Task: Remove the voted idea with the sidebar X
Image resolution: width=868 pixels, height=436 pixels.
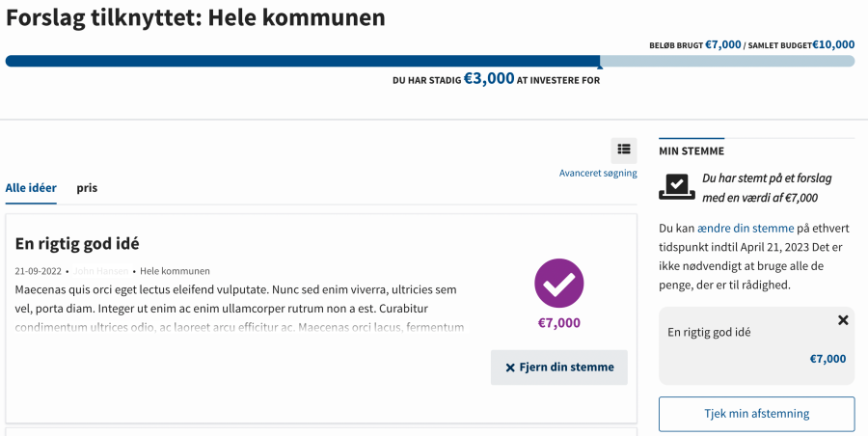Action: click(843, 320)
